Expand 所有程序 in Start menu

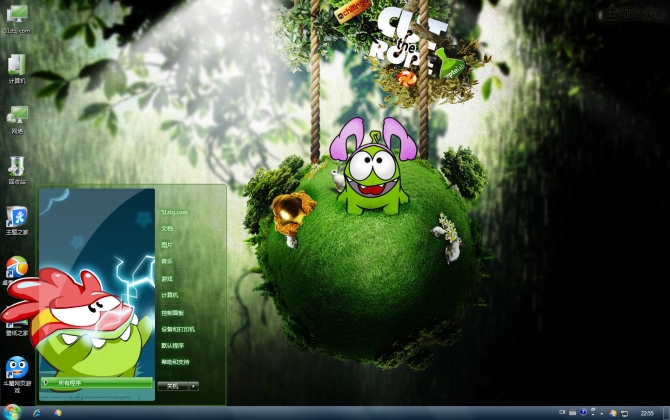[97, 383]
